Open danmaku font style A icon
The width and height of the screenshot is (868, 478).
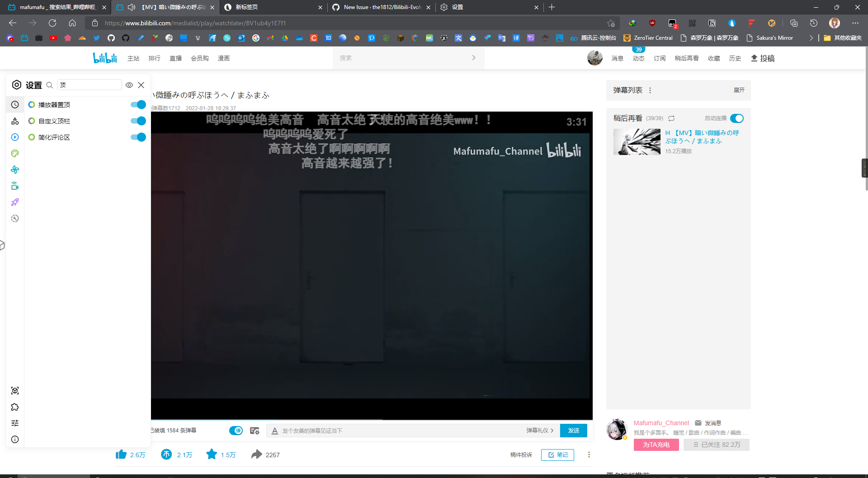coord(274,431)
